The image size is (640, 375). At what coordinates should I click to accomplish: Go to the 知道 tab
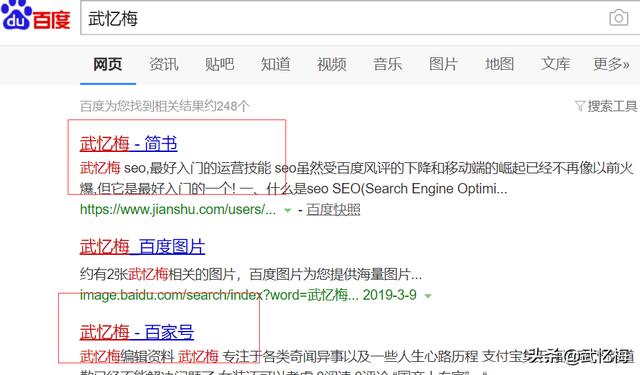[x=276, y=64]
